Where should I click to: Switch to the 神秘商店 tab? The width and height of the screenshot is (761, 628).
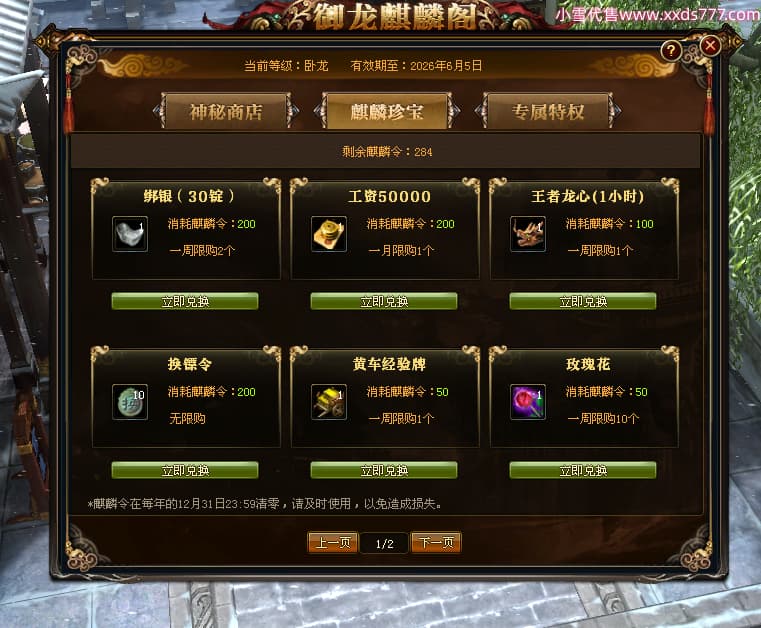(x=226, y=112)
